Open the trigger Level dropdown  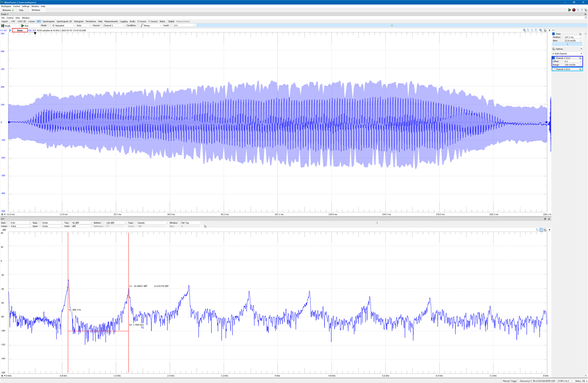point(184,25)
